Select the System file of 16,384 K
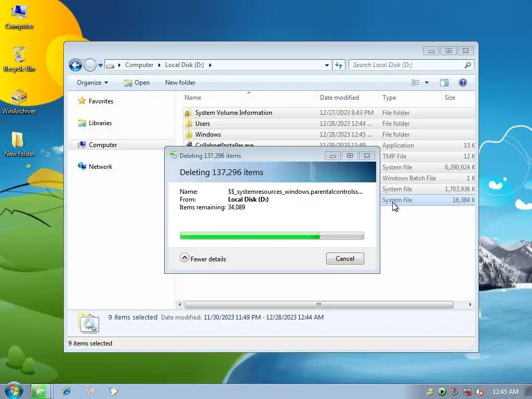Screen dimensions: 532x399 (428, 200)
